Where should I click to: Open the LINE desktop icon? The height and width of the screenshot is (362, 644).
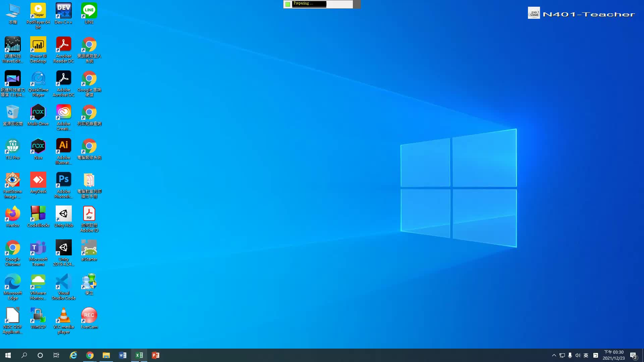point(89,13)
